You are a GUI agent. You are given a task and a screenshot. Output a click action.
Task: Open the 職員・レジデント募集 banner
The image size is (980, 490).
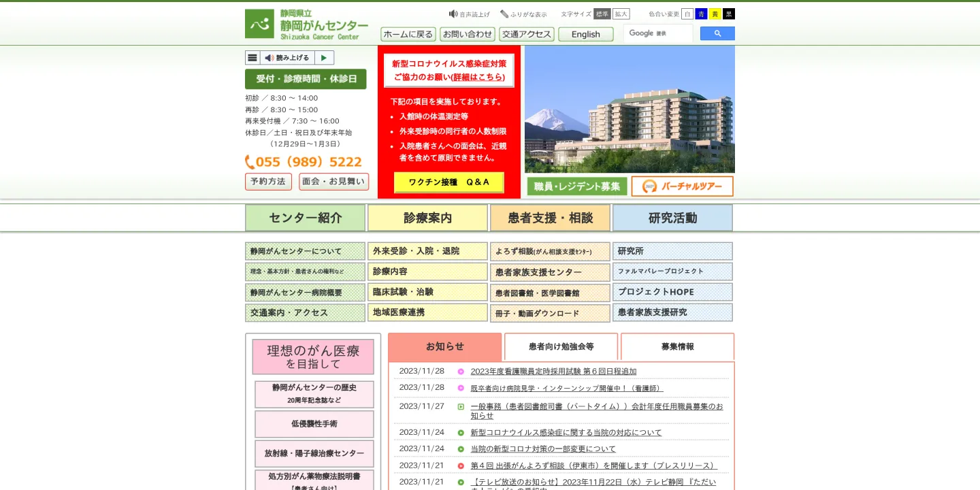pyautogui.click(x=577, y=186)
